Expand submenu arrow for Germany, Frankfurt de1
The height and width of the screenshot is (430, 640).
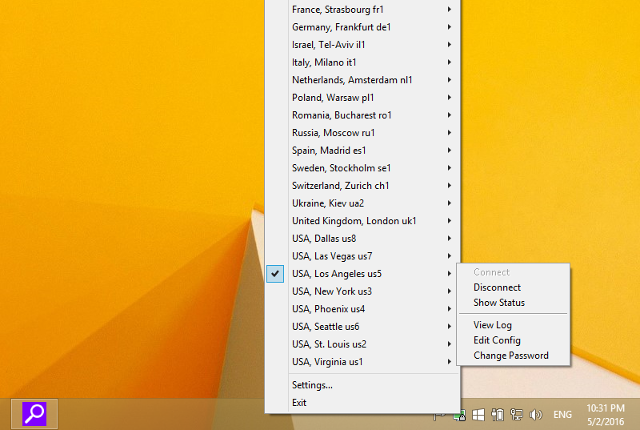point(449,27)
